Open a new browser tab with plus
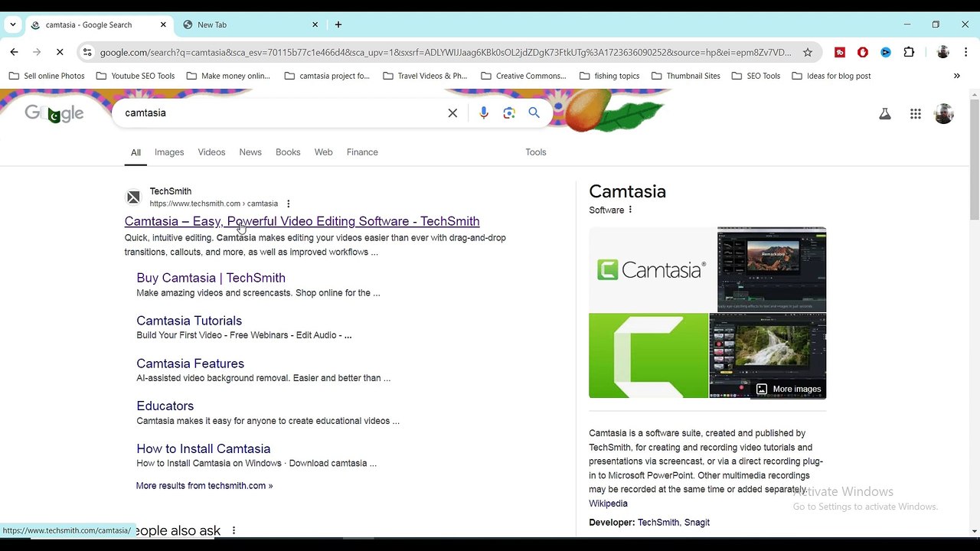 tap(338, 24)
